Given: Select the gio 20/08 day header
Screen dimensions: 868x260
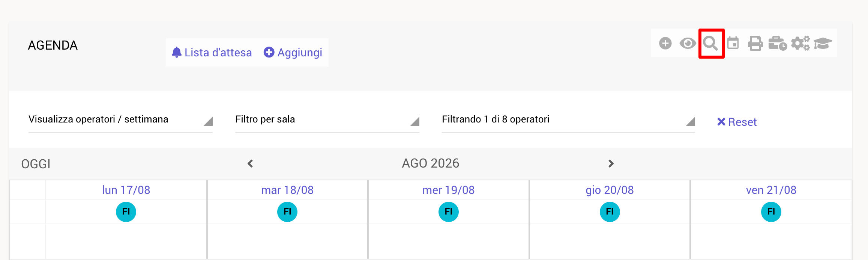Looking at the screenshot, I should 610,190.
